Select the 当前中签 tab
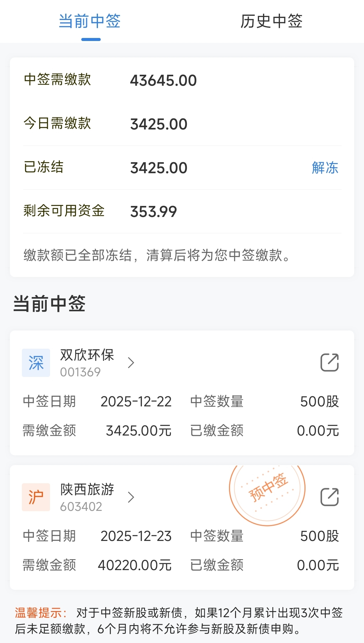 pyautogui.click(x=90, y=21)
